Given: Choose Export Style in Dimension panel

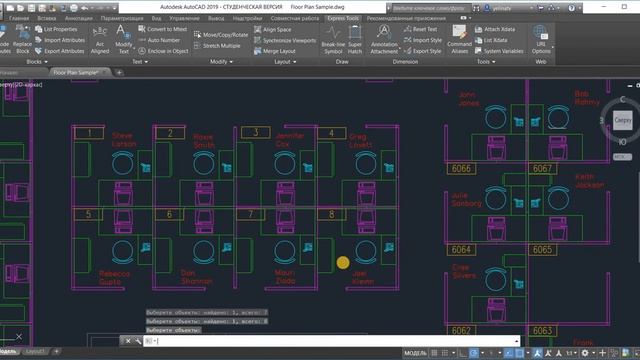Looking at the screenshot, I should point(422,51).
